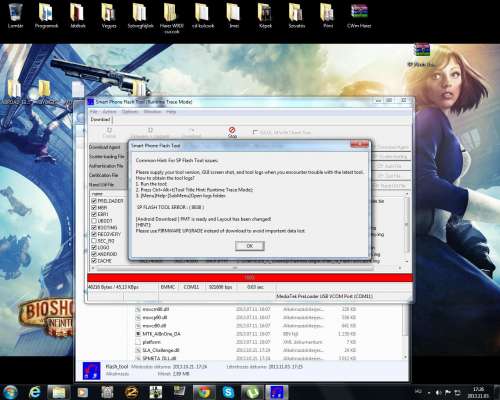Open the Window menu in Flash Tool
The width and height of the screenshot is (500, 400).
pos(152,112)
